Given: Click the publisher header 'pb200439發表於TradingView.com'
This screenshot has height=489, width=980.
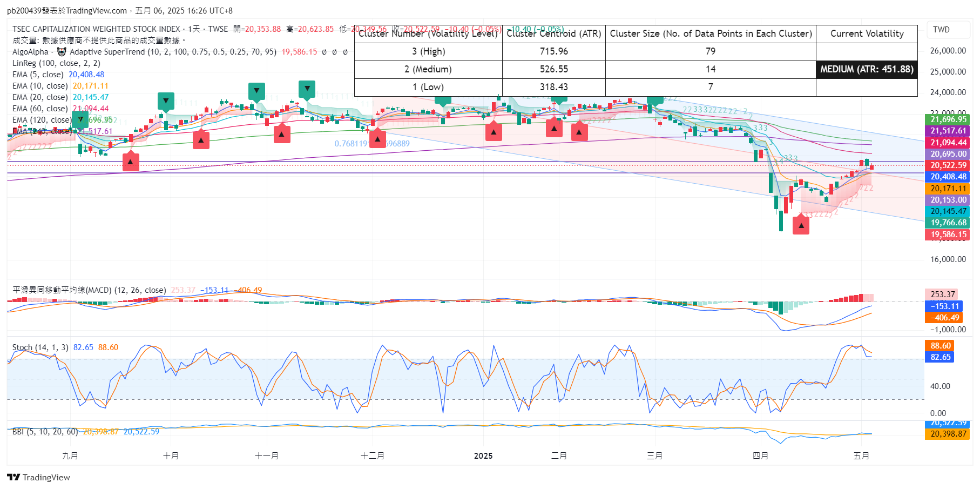Looking at the screenshot, I should (x=67, y=11).
